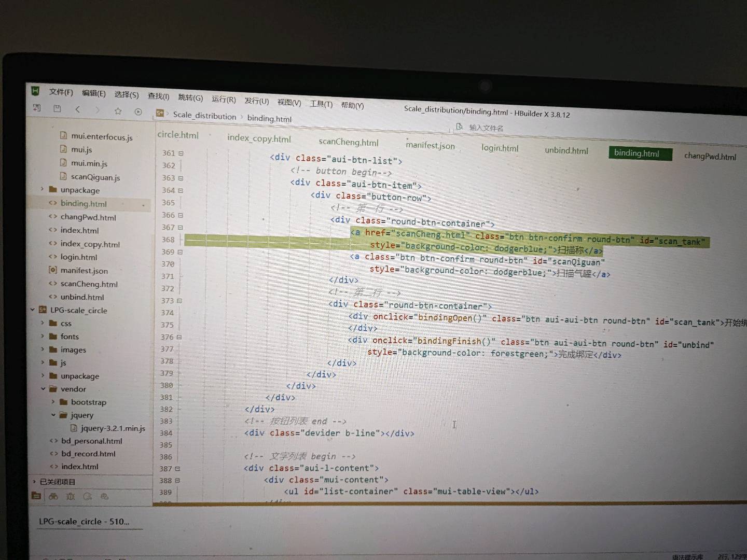Toggle the fold marker on line 387
747x560 pixels.
pos(177,469)
